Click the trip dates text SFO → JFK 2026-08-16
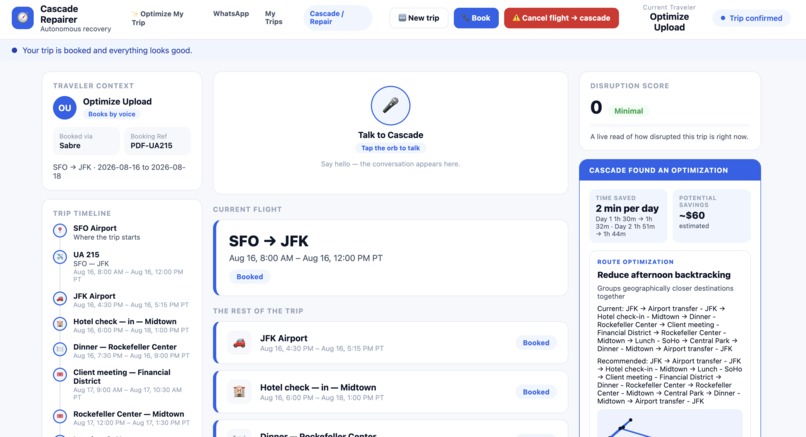This screenshot has width=806, height=437. click(x=119, y=171)
